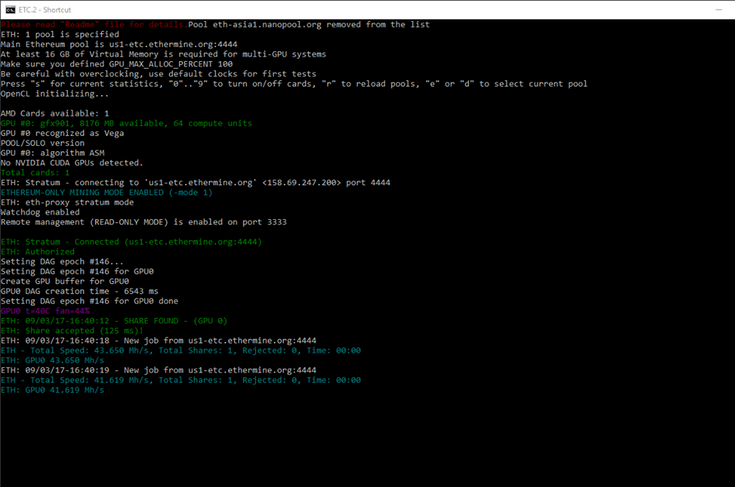Click line 'GPU #0: algorithm ASM'
The width and height of the screenshot is (735, 487).
(x=52, y=153)
